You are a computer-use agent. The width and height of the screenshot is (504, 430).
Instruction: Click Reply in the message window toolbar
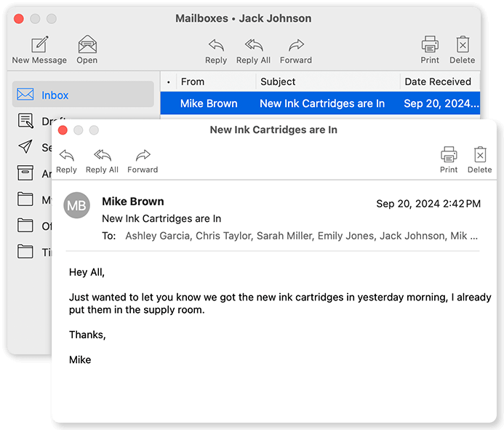(x=66, y=162)
